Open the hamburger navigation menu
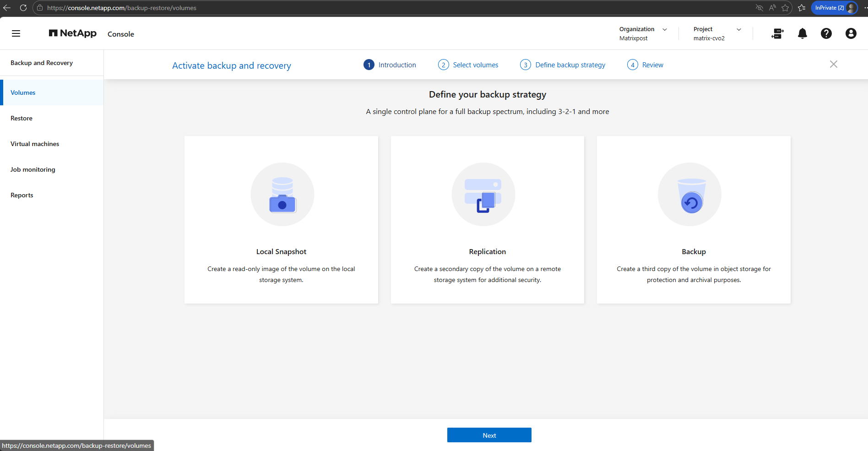The height and width of the screenshot is (451, 868). coord(16,33)
